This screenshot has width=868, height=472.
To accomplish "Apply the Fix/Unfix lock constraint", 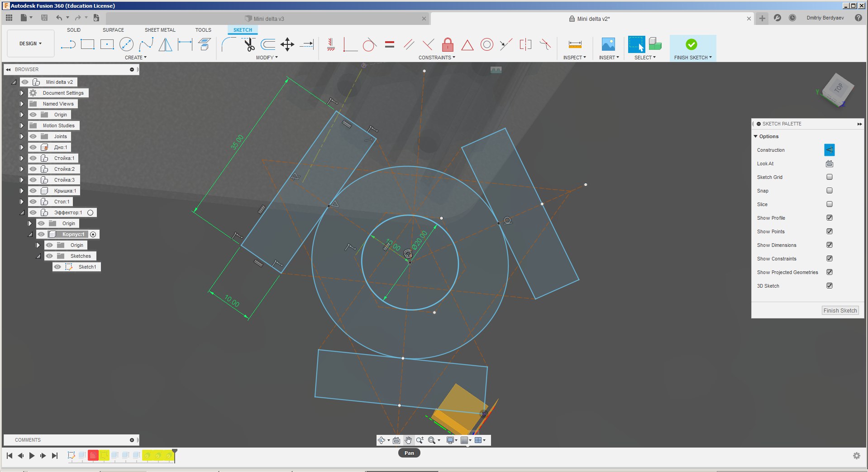I will coord(448,44).
